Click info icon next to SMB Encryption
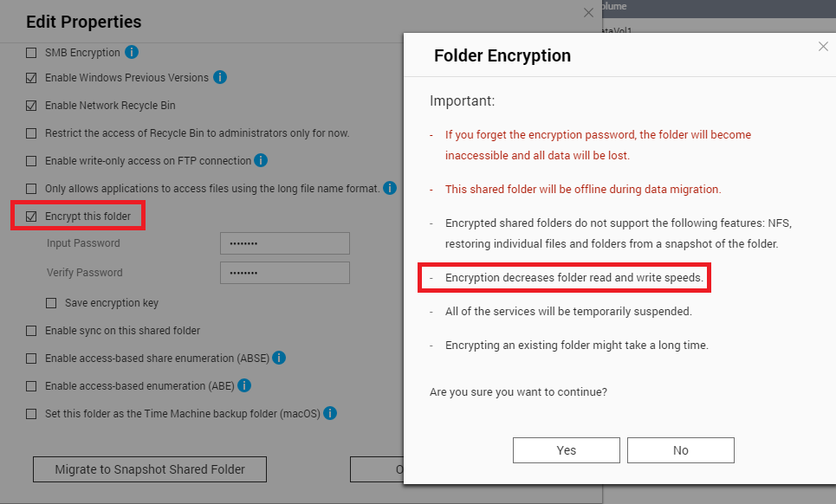Screen dimensions: 836x504 tap(131, 52)
